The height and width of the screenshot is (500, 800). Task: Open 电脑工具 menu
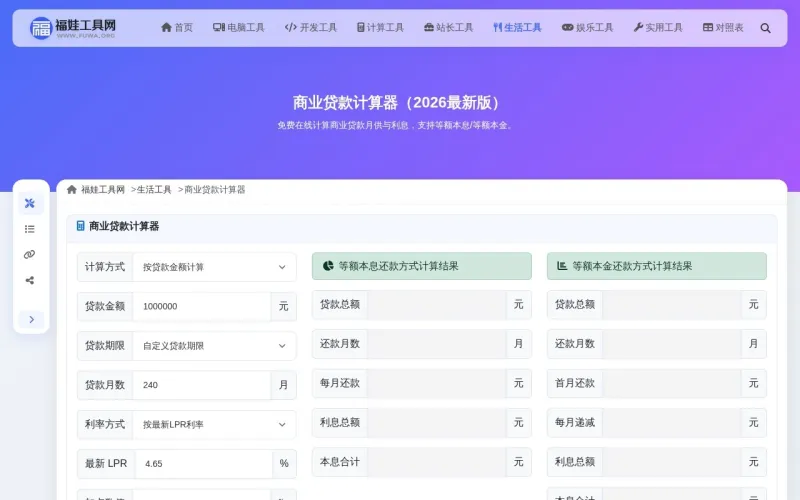(239, 28)
